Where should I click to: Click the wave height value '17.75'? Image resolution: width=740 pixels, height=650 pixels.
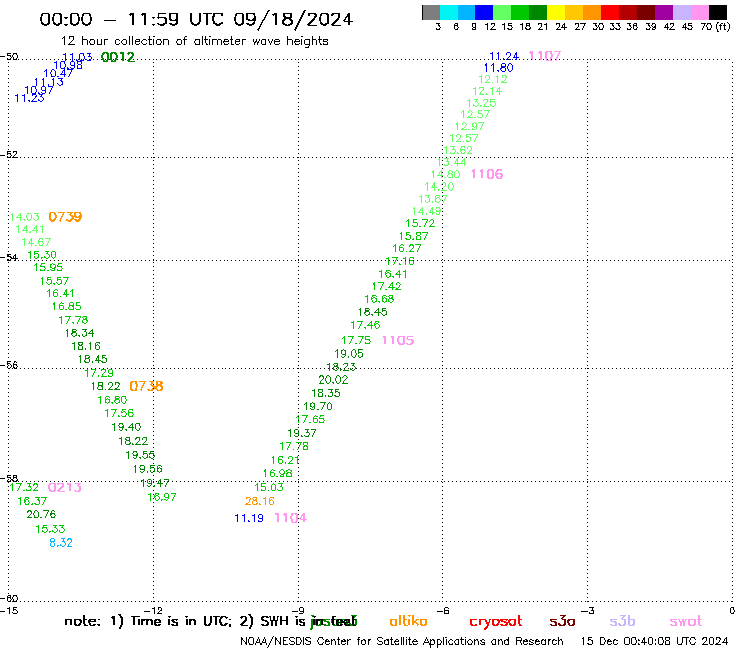point(356,340)
